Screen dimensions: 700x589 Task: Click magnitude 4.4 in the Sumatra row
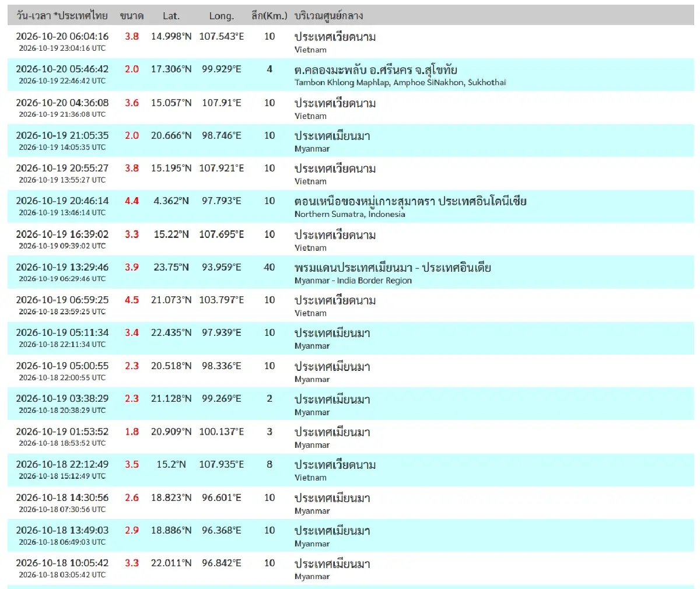tap(132, 201)
